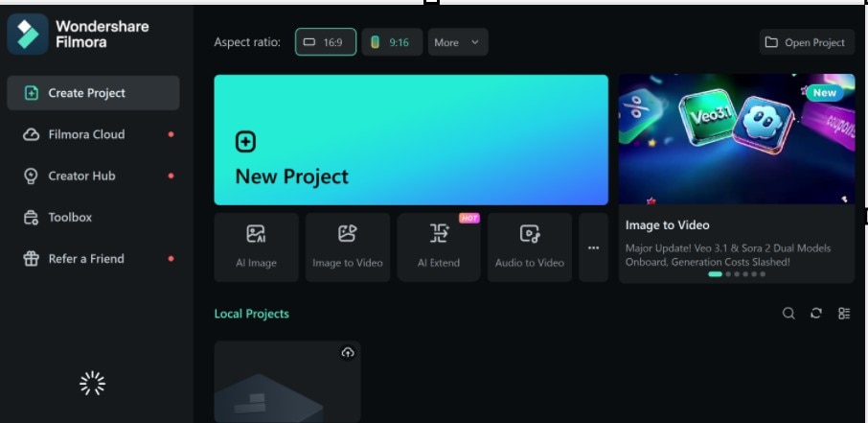This screenshot has height=423, width=868.
Task: Click the plus icon on New Project
Action: coord(246,142)
